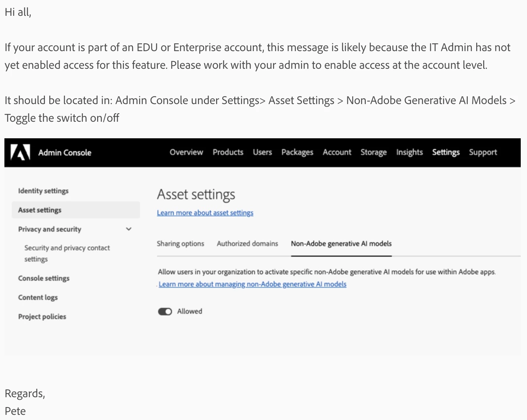This screenshot has width=527, height=420.
Task: Go to Console settings in sidebar
Action: tap(44, 278)
